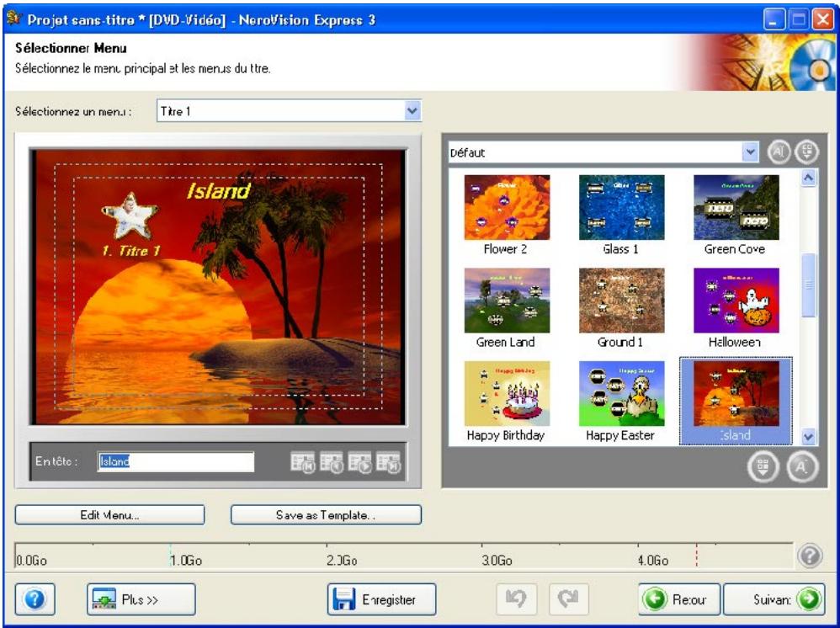Proceed with the Suivant button
840x628 pixels.
(774, 599)
